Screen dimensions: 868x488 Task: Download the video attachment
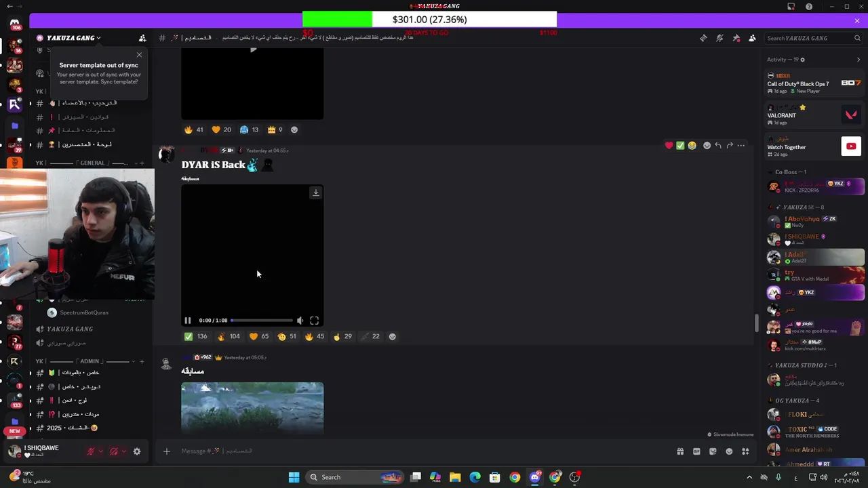coord(315,192)
